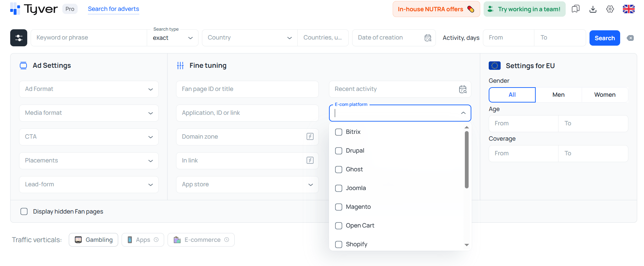Click the Coverage To field
644x266 pixels.
coord(593,154)
